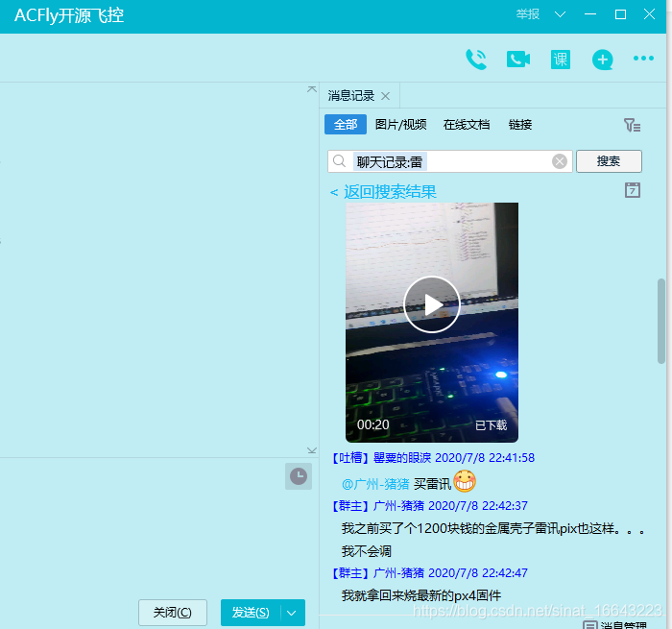Open the group class (课) icon
This screenshot has height=629, width=672.
tap(560, 60)
